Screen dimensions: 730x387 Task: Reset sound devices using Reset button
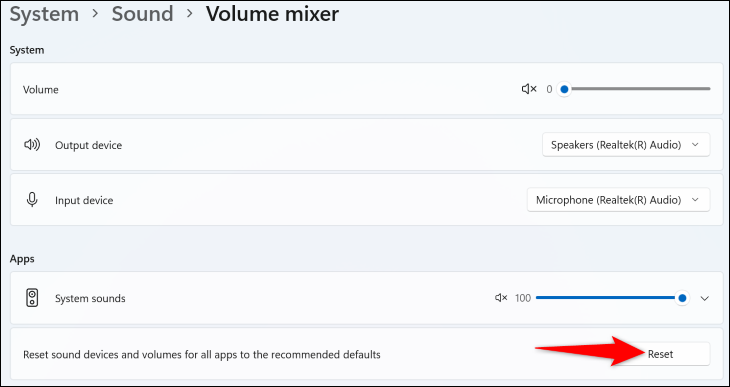[x=661, y=354]
